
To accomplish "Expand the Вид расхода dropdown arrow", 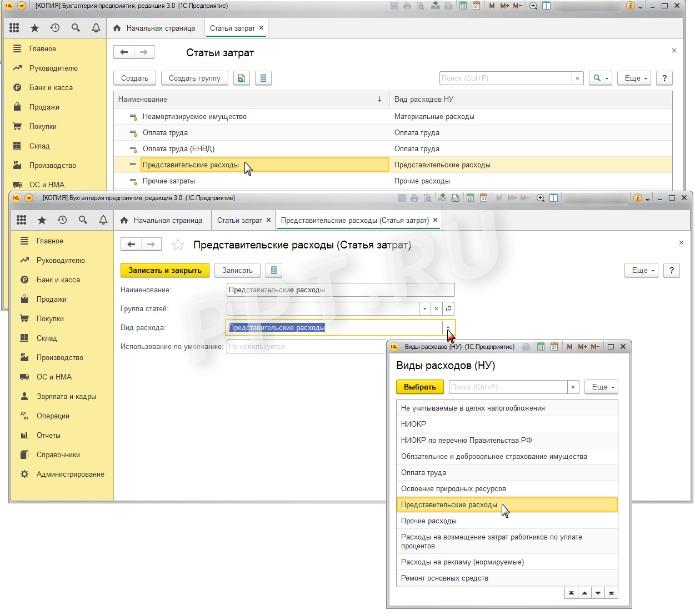I will [449, 327].
